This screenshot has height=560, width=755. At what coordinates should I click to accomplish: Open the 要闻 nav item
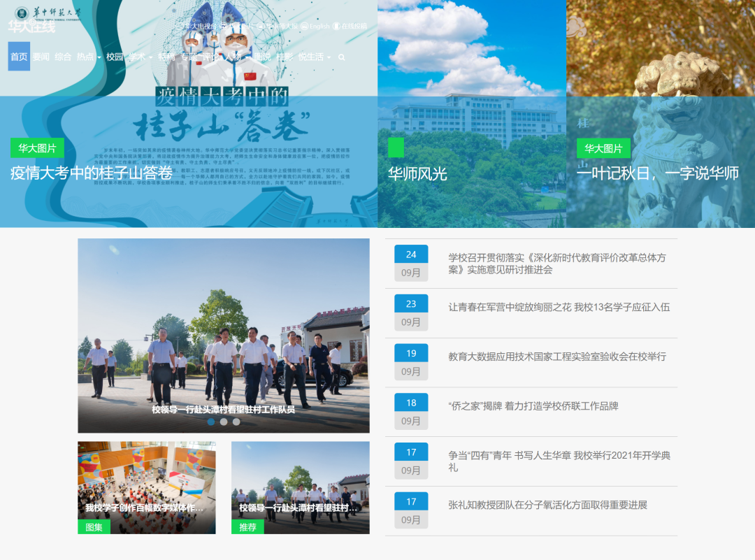point(41,57)
